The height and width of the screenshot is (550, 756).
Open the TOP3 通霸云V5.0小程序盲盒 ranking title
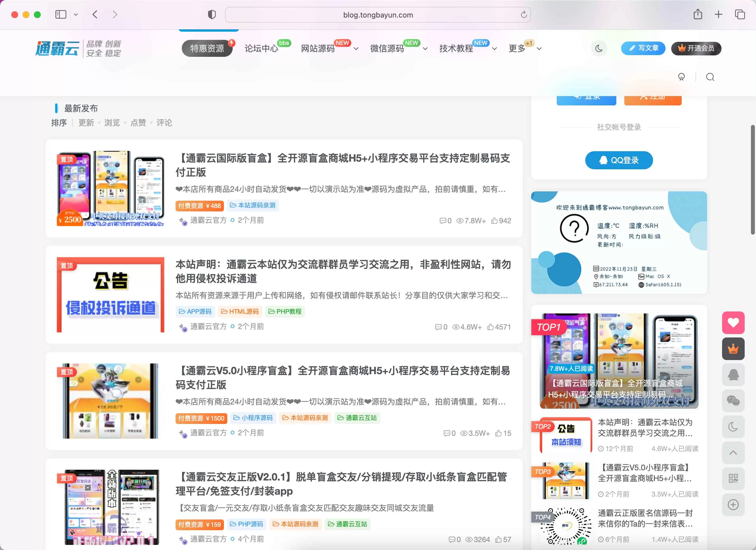(x=645, y=473)
